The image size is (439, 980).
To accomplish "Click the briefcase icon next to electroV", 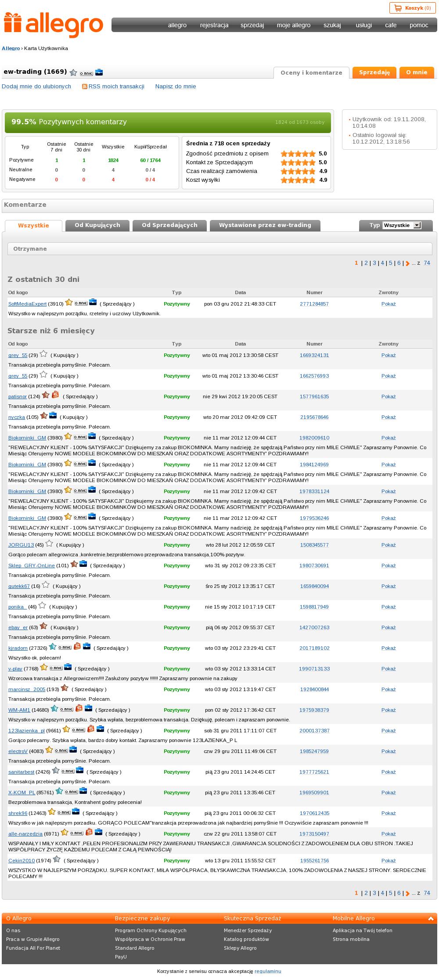I will [73, 749].
